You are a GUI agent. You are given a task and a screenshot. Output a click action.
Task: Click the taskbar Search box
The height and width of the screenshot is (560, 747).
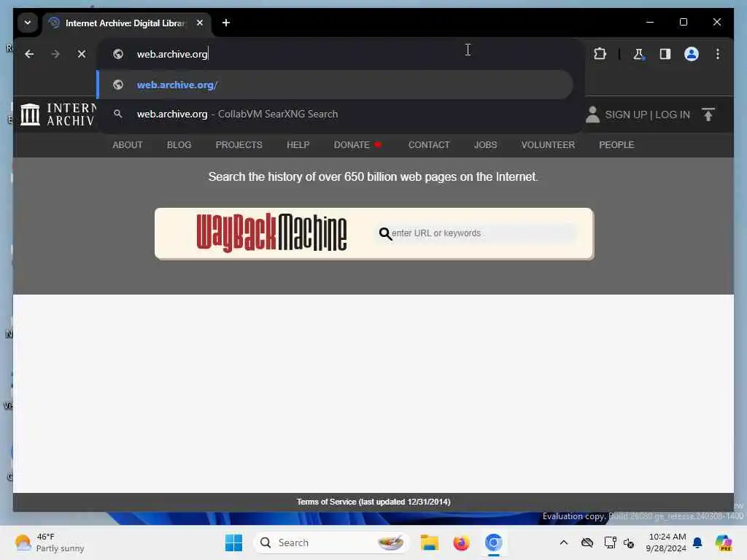(332, 542)
